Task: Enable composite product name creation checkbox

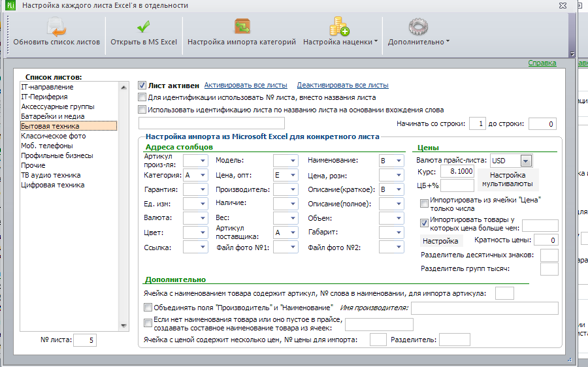Action: coord(148,323)
